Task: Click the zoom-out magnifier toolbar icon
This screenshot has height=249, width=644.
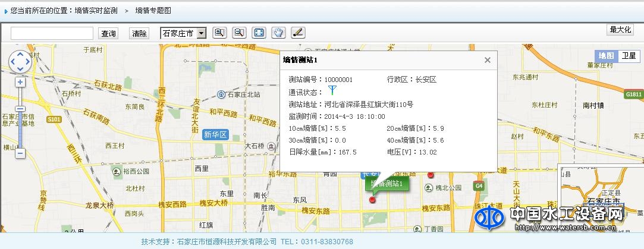Action: pos(239,33)
